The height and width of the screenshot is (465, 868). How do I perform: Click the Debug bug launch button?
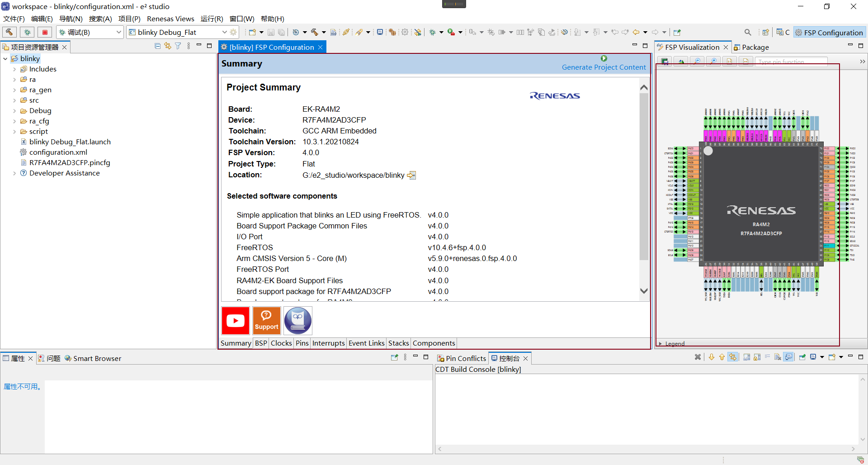coord(27,32)
